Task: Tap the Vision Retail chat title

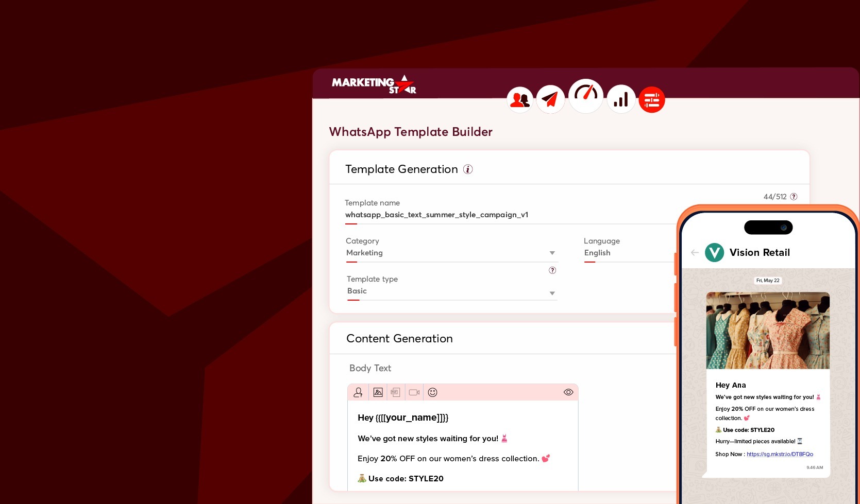Action: pyautogui.click(x=760, y=253)
